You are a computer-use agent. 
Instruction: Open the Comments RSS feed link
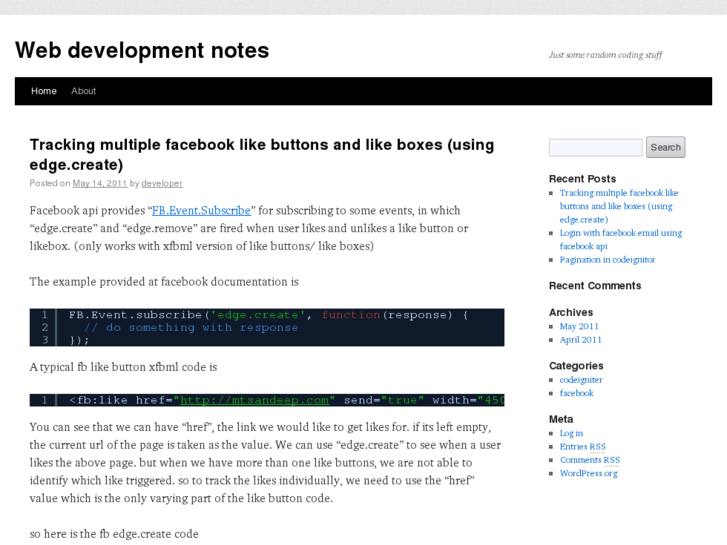pyautogui.click(x=589, y=460)
